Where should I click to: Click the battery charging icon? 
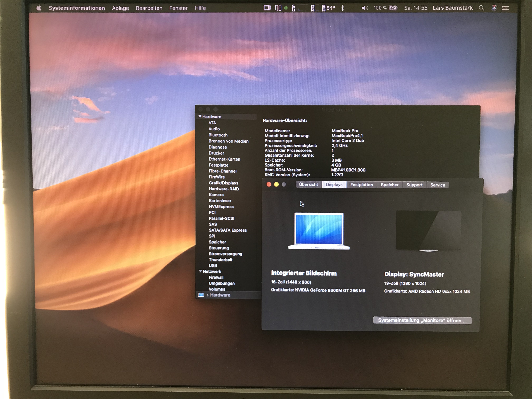[393, 8]
